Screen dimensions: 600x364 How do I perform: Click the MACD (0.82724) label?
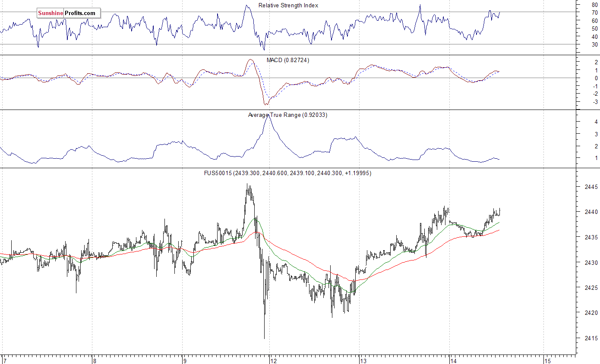click(287, 60)
